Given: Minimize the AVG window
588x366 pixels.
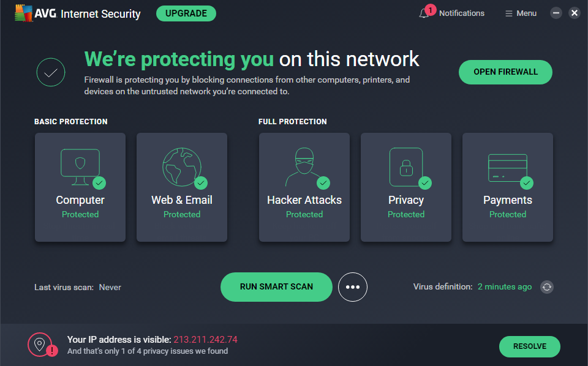Looking at the screenshot, I should click(x=556, y=13).
